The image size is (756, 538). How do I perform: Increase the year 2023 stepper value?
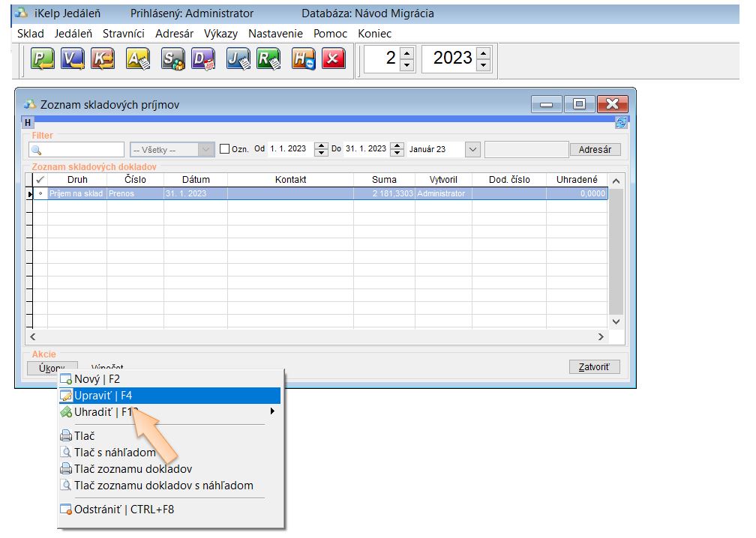pyautogui.click(x=484, y=52)
